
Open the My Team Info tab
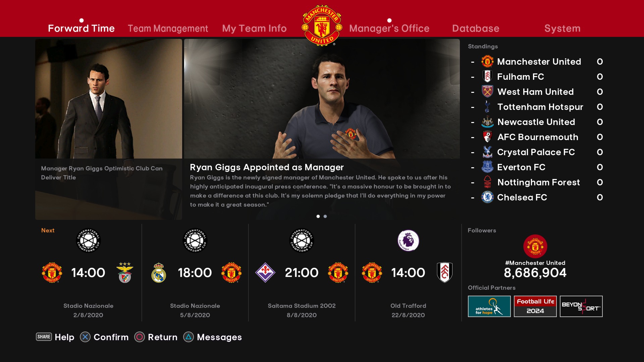pos(254,28)
